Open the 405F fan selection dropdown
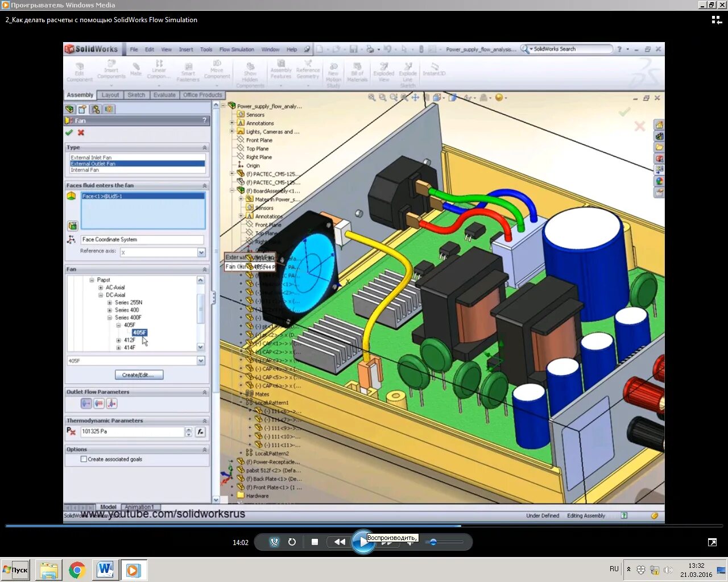The image size is (728, 582). (201, 361)
